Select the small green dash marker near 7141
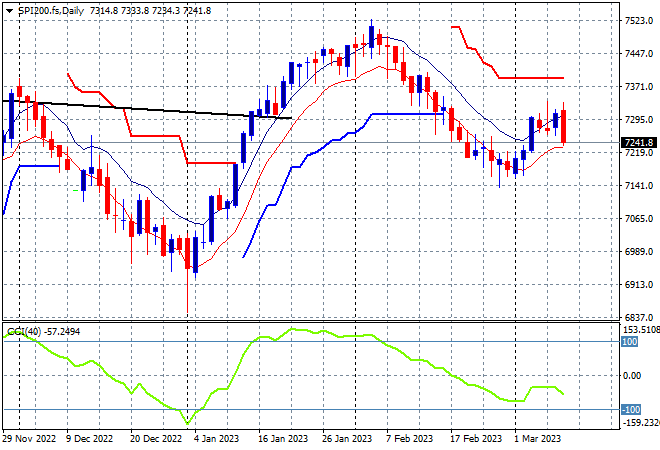The width and height of the screenshot is (660, 450). (76, 191)
